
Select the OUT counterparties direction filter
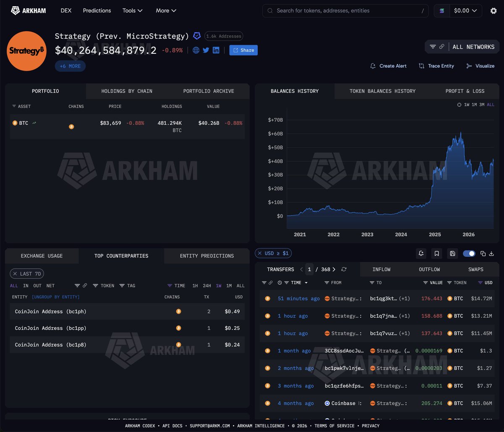37,286
